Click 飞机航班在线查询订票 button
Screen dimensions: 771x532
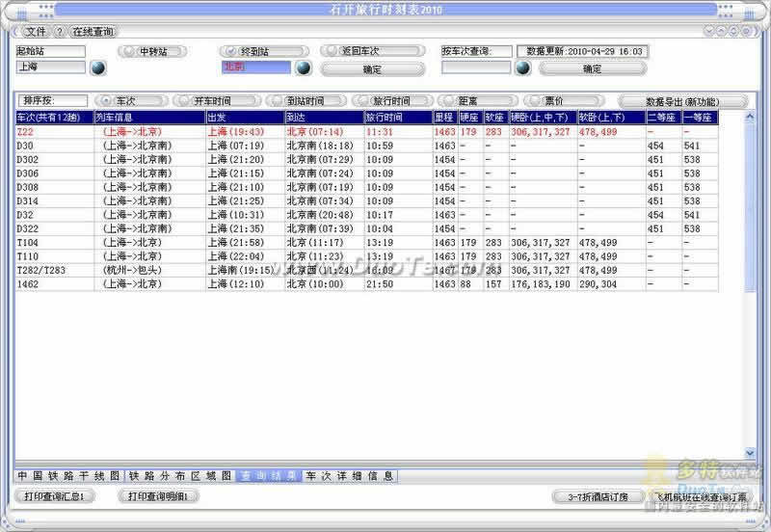coord(702,496)
